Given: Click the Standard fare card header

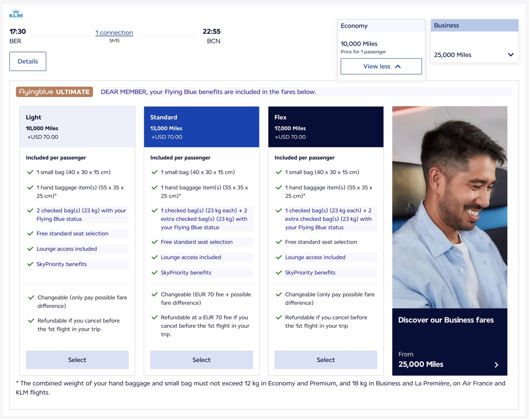Looking at the screenshot, I should pyautogui.click(x=202, y=127).
